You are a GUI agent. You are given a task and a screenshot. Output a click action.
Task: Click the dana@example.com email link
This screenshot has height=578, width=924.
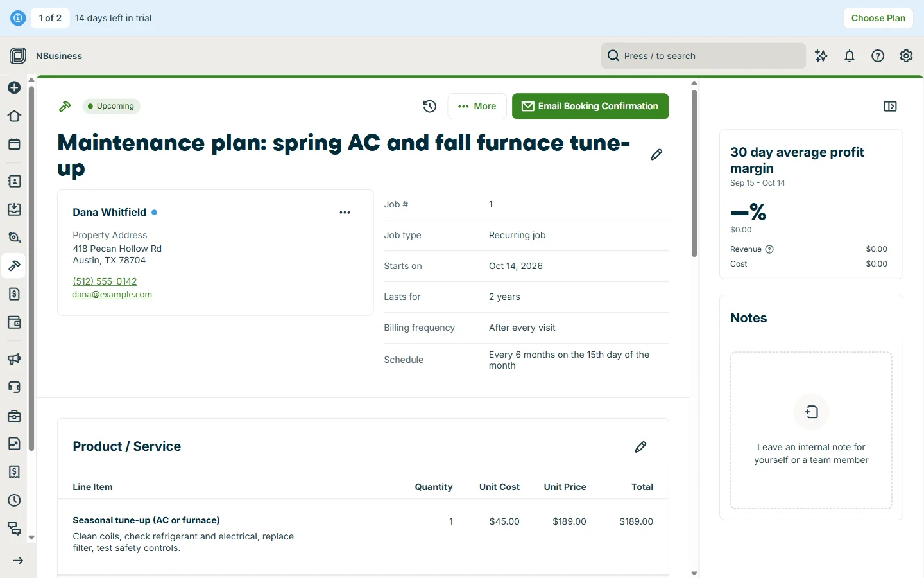click(x=112, y=295)
